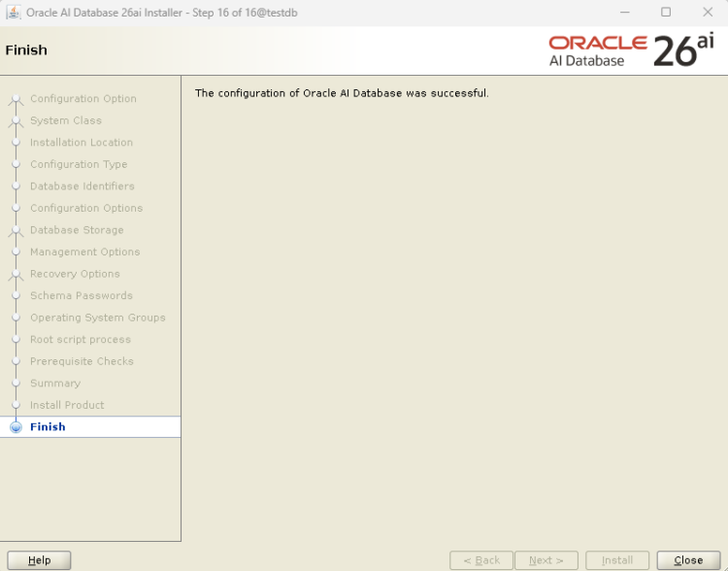The width and height of the screenshot is (728, 571).
Task: Click the Database Storage step
Action: [77, 230]
